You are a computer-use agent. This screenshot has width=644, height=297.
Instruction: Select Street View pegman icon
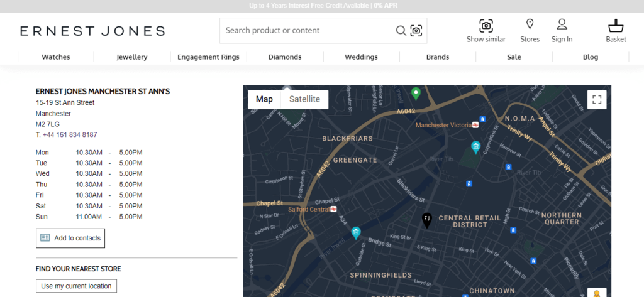[x=597, y=293]
